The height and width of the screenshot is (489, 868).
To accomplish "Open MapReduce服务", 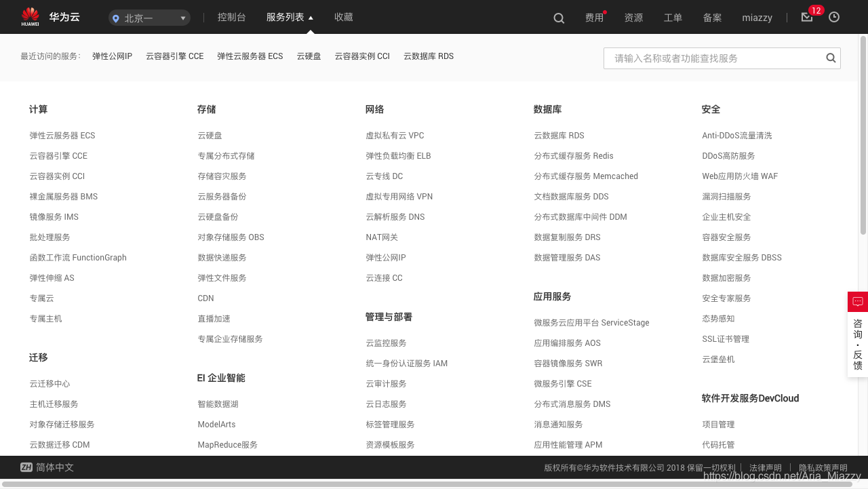I will point(227,445).
